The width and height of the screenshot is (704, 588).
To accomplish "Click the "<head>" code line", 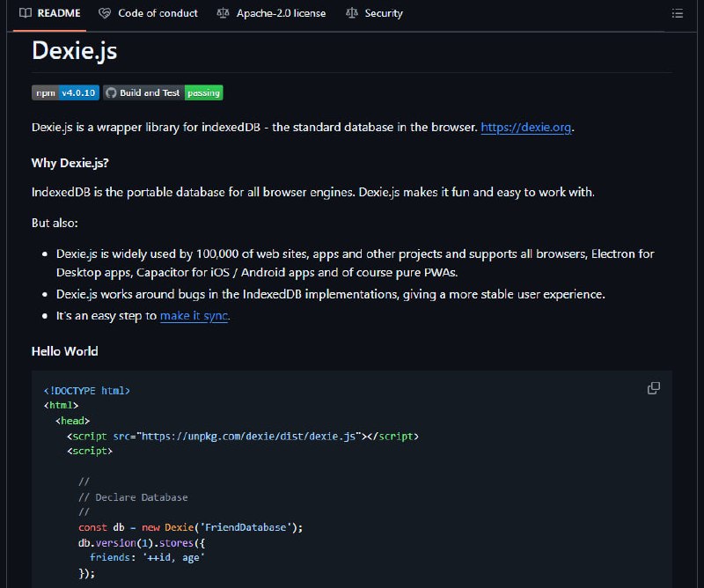I will [x=73, y=421].
